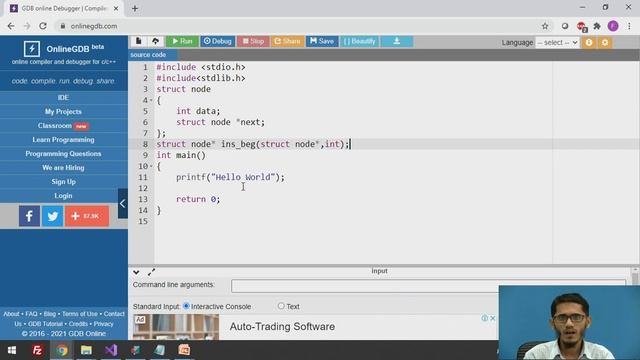
Task: Download the code with the download icon
Action: click(x=397, y=41)
